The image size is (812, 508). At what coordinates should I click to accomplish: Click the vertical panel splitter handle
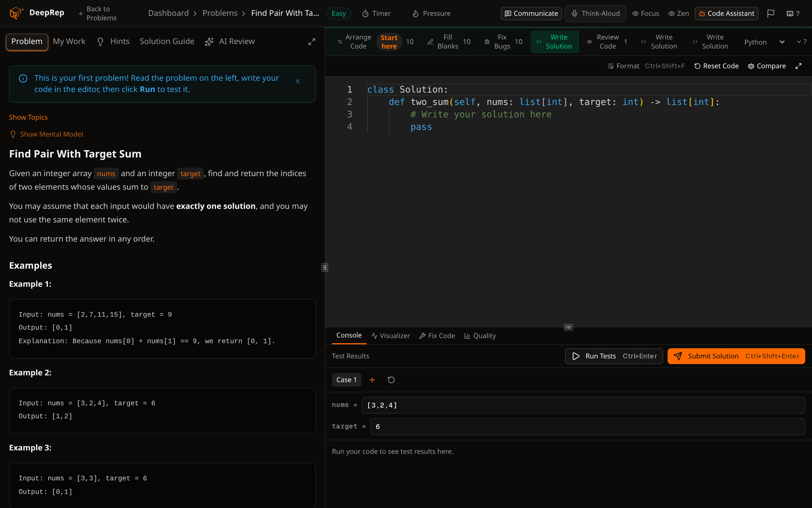coord(325,268)
